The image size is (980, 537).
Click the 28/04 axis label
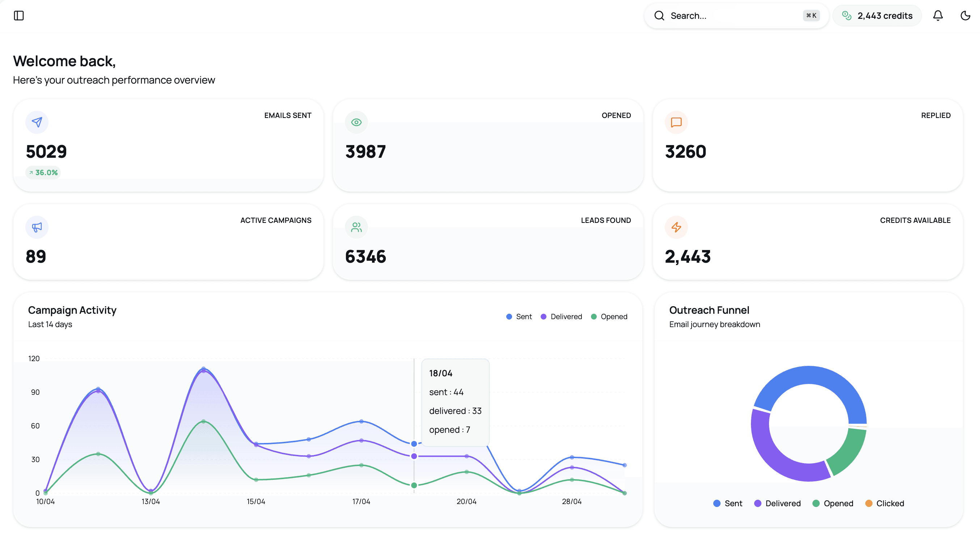click(572, 501)
